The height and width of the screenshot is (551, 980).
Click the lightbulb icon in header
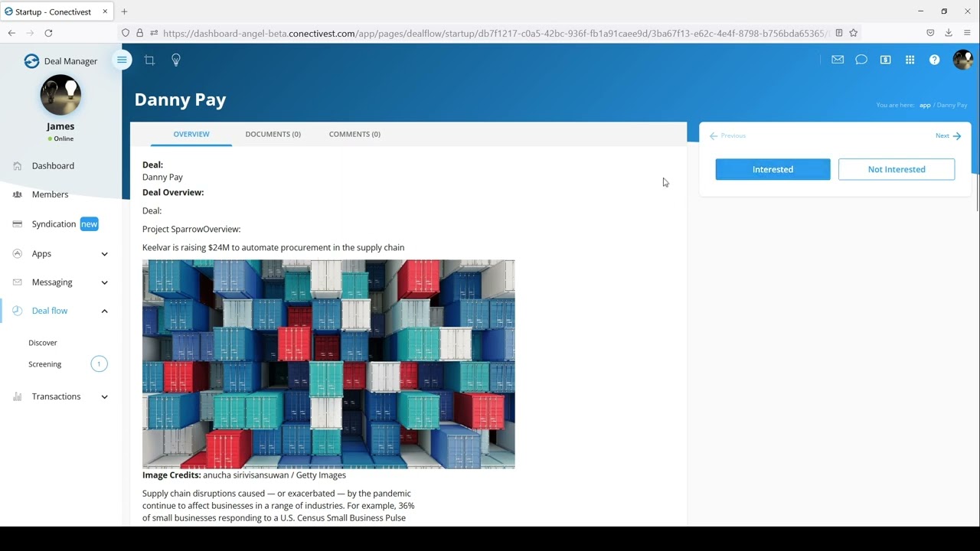coord(175,60)
